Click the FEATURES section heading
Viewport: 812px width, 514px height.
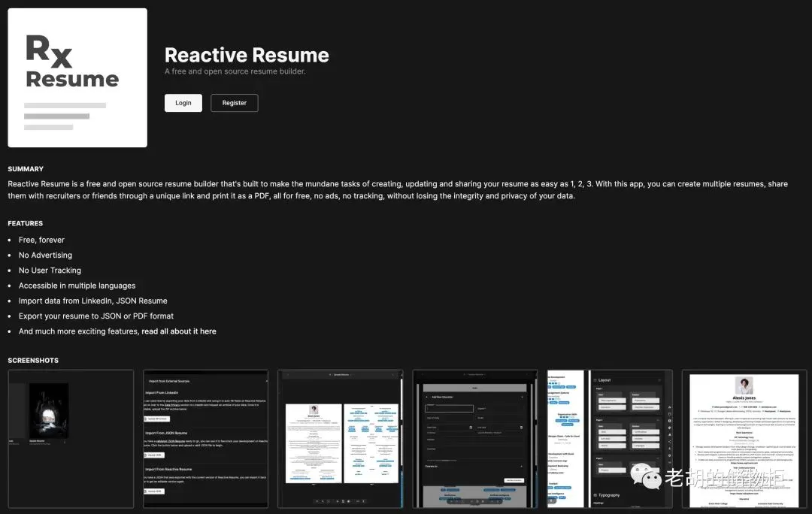(x=26, y=224)
